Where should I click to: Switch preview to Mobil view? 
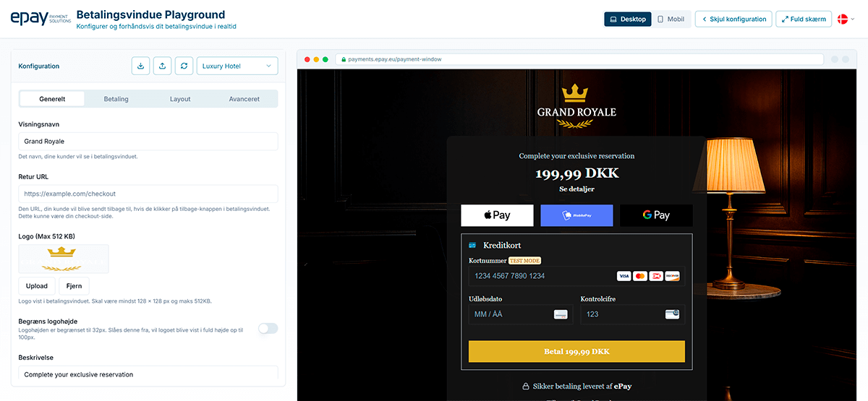pos(672,20)
